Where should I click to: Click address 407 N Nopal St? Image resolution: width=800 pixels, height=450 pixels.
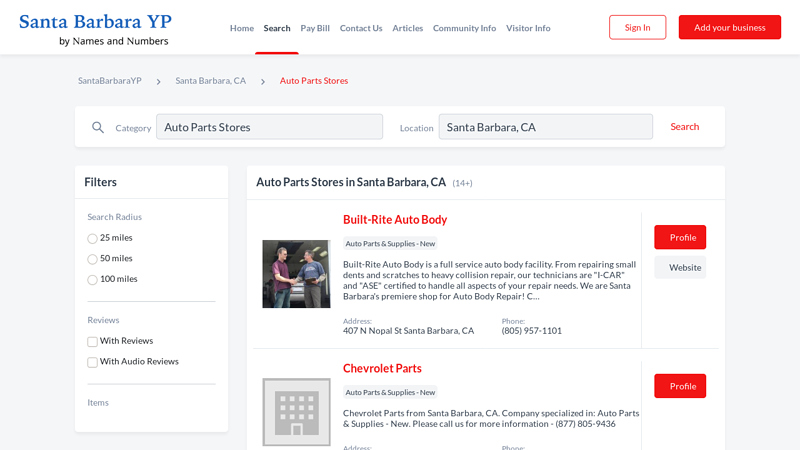tap(408, 331)
